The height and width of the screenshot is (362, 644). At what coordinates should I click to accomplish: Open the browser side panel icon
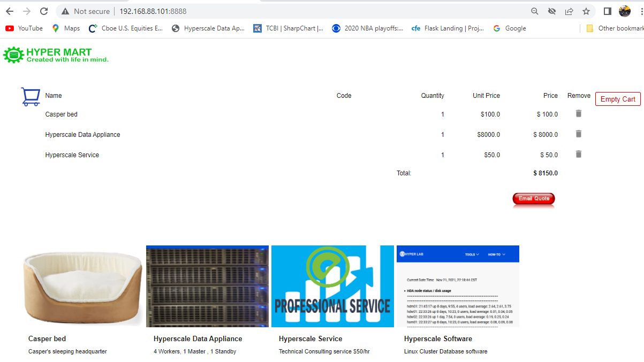click(608, 11)
